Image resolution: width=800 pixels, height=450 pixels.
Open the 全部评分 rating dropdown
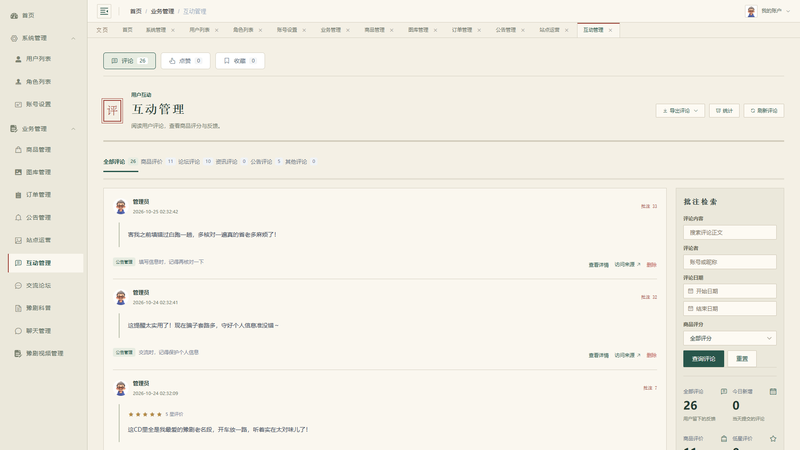tap(730, 338)
